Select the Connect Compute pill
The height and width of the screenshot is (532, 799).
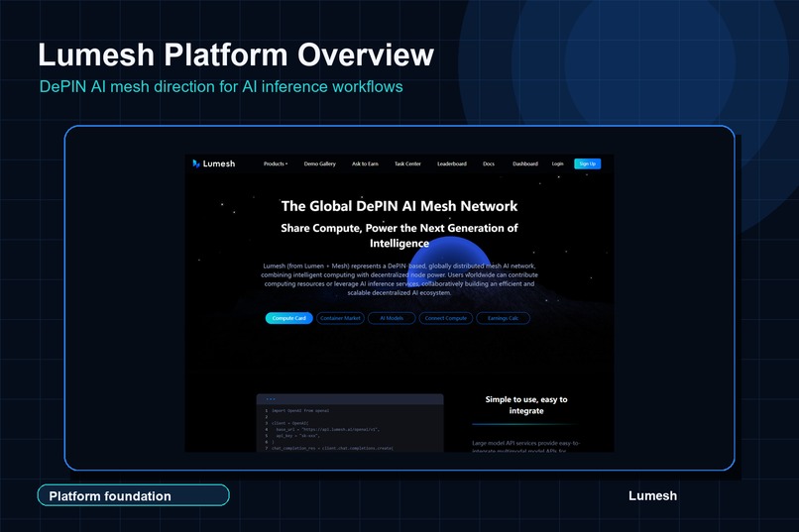446,318
